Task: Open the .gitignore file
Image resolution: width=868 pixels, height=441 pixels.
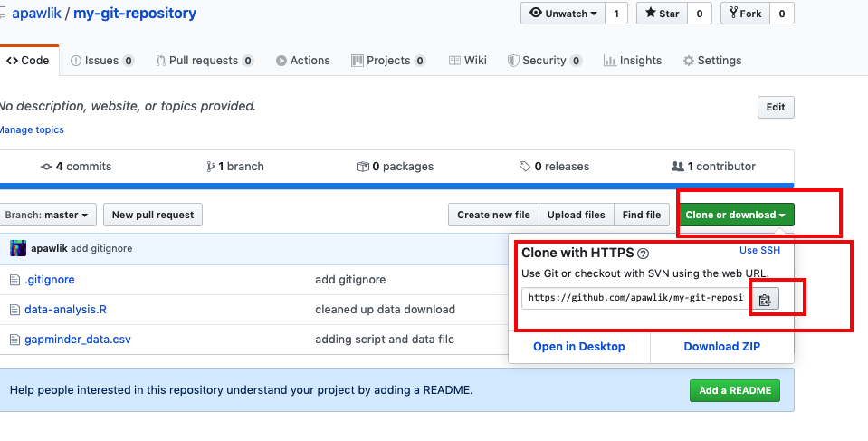Action: coord(49,280)
